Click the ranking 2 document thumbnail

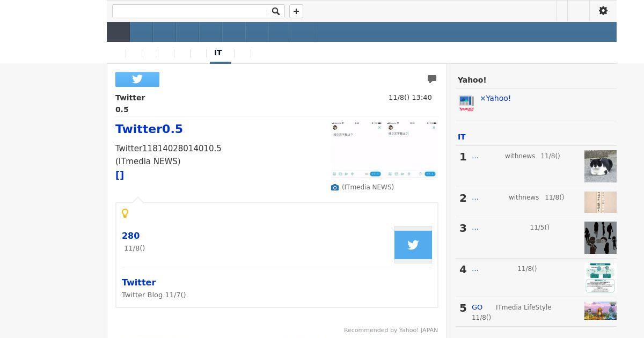(x=601, y=202)
